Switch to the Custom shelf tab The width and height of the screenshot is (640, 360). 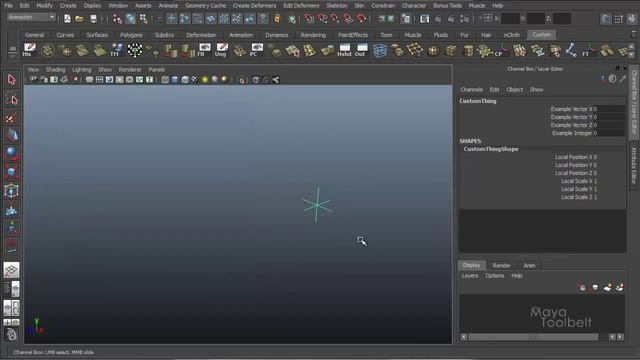541,35
